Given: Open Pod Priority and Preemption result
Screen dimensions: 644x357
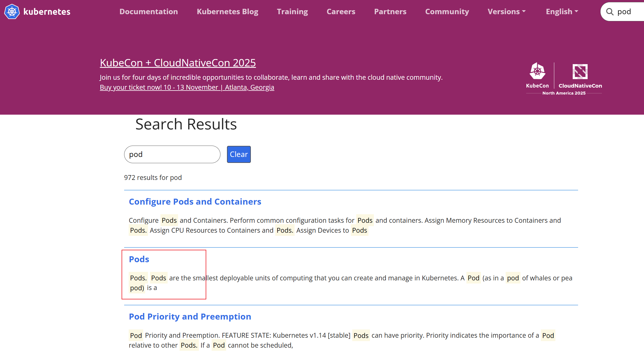Looking at the screenshot, I should 190,316.
